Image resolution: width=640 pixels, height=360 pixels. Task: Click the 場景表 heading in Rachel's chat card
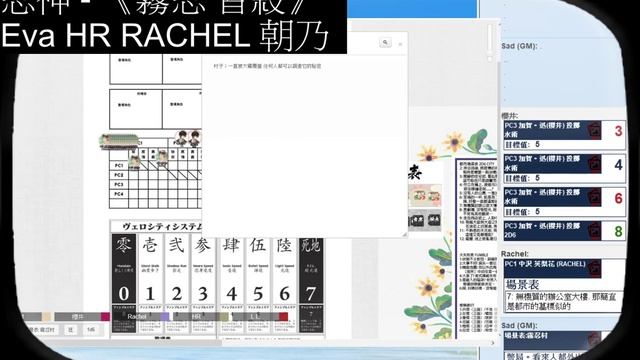(x=522, y=284)
